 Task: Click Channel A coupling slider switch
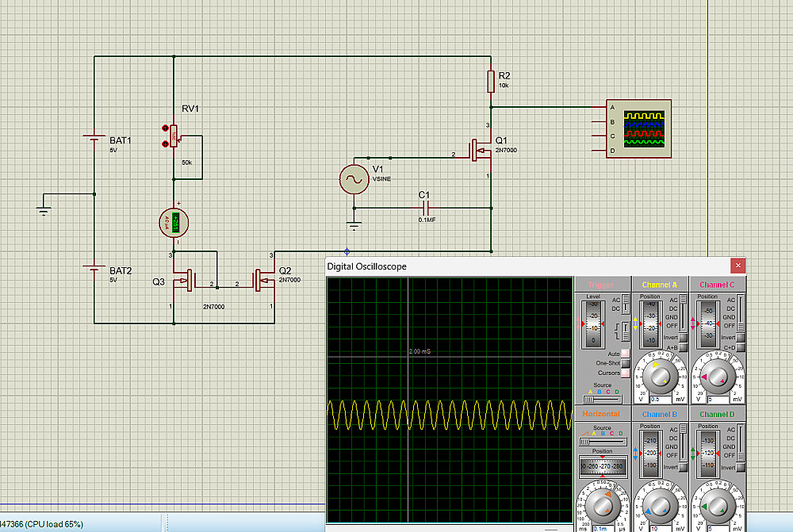coord(683,312)
